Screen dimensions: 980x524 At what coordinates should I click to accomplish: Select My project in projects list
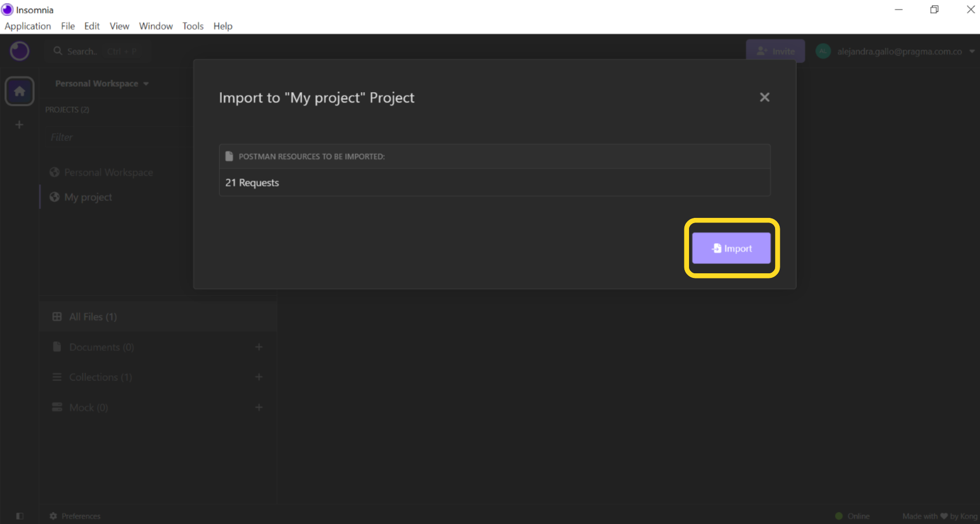click(x=88, y=197)
